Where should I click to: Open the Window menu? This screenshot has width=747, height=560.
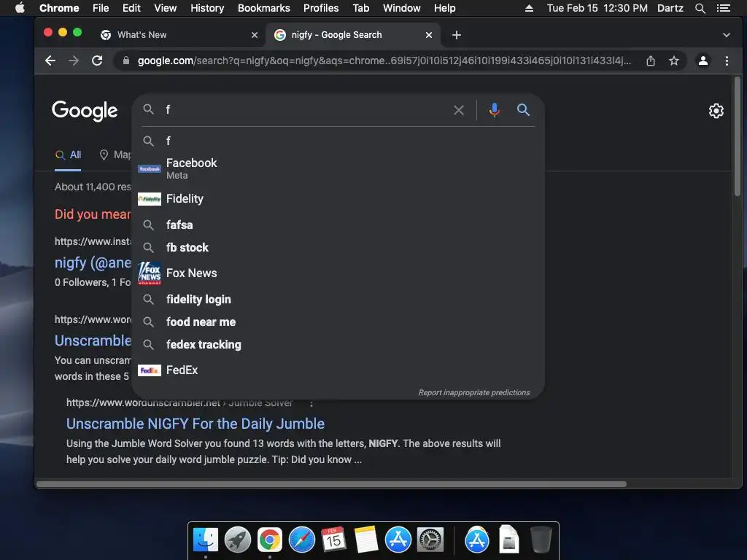[402, 8]
